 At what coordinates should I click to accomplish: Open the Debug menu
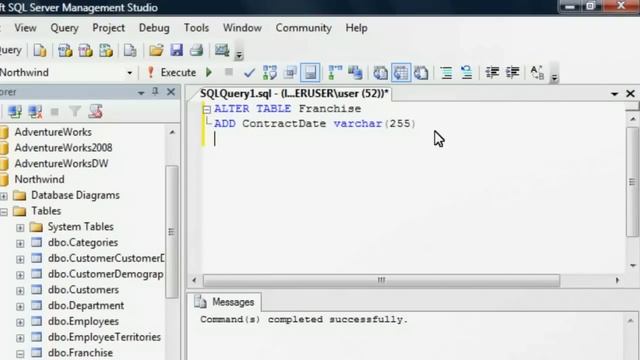click(x=154, y=28)
